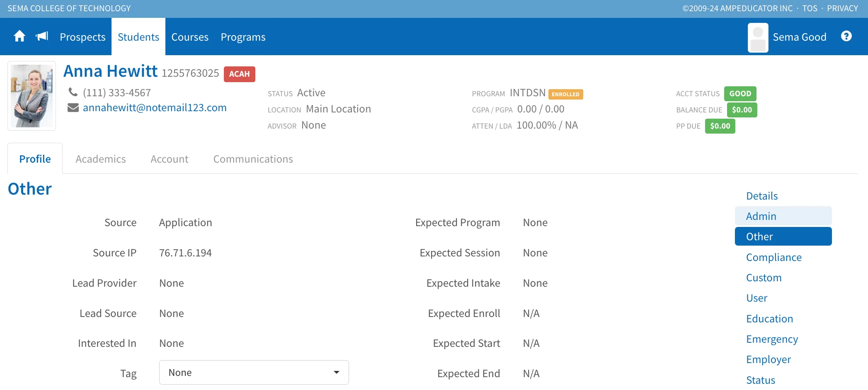
Task: Select the Students menu tab
Action: (x=138, y=37)
